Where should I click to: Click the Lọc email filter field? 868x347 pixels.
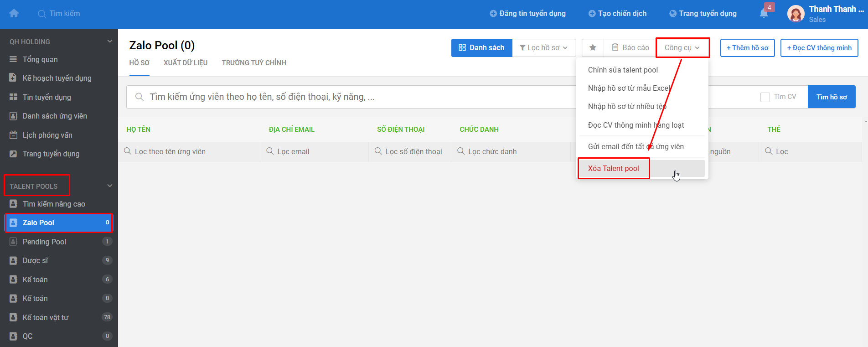pyautogui.click(x=315, y=151)
